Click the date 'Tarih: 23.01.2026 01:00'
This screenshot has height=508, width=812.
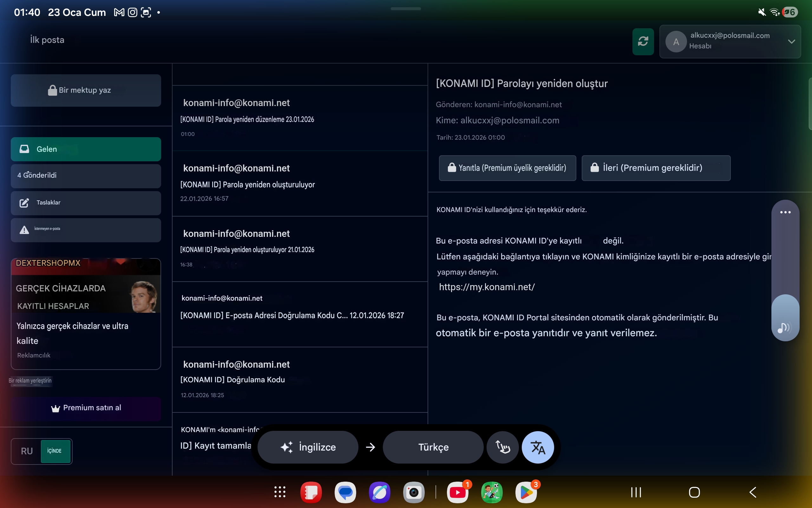coord(470,137)
